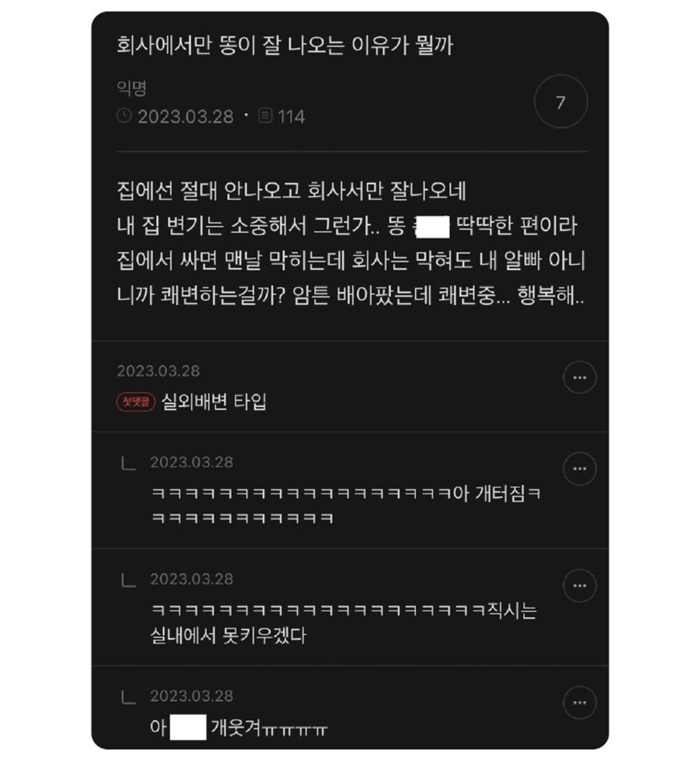Click the circled 7 like counter

tap(561, 102)
